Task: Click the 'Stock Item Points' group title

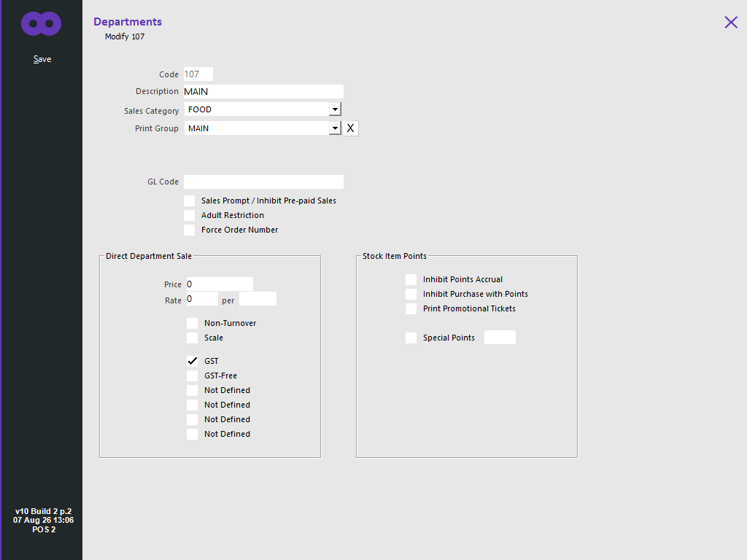Action: [x=395, y=256]
